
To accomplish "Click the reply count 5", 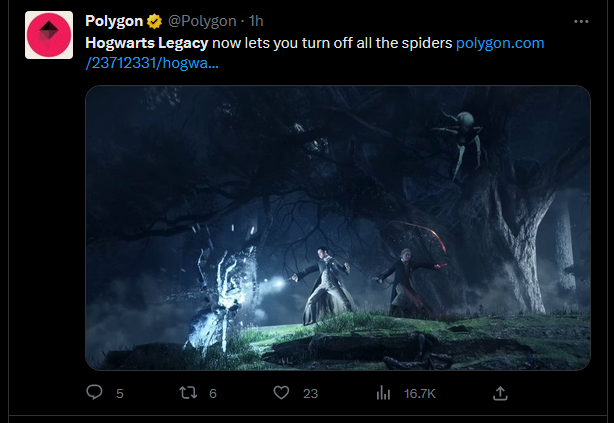I will point(120,394).
